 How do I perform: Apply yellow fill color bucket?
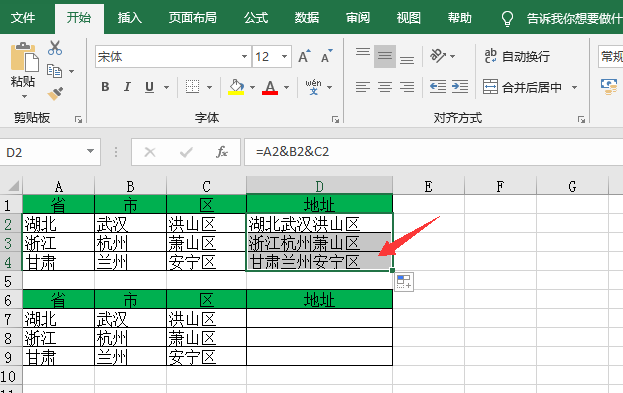click(x=236, y=87)
